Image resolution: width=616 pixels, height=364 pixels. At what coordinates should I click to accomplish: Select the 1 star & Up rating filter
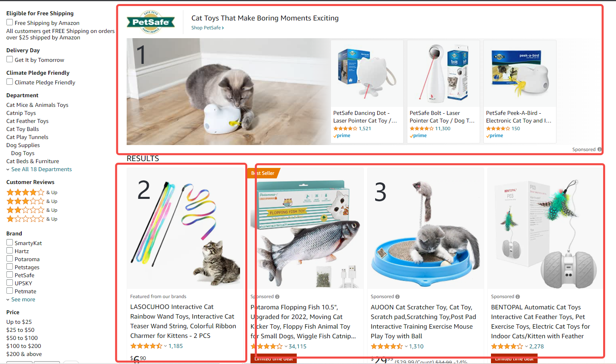[32, 219]
